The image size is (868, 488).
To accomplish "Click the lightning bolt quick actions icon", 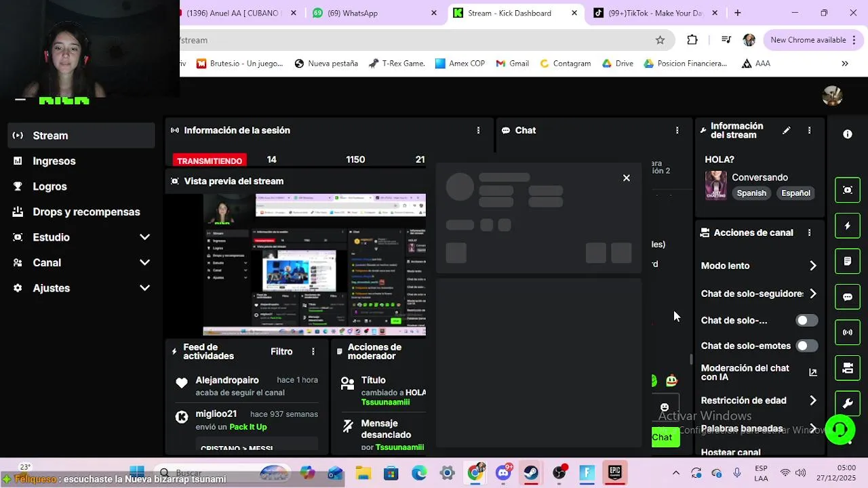I will pos(848,226).
